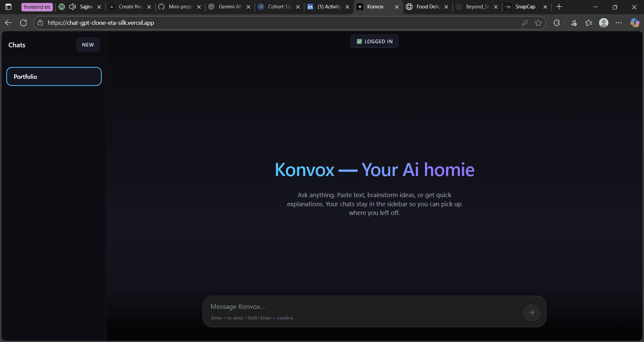This screenshot has width=644, height=342.
Task: Mute the Sajna tab audio icon
Action: 72,7
